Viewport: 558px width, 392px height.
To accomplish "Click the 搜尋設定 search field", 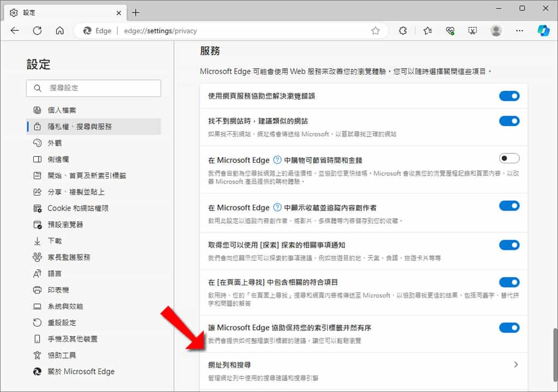I will click(x=94, y=88).
